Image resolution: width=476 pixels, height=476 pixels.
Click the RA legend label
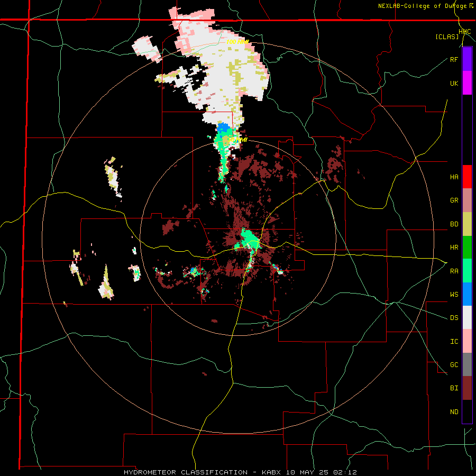(x=454, y=271)
